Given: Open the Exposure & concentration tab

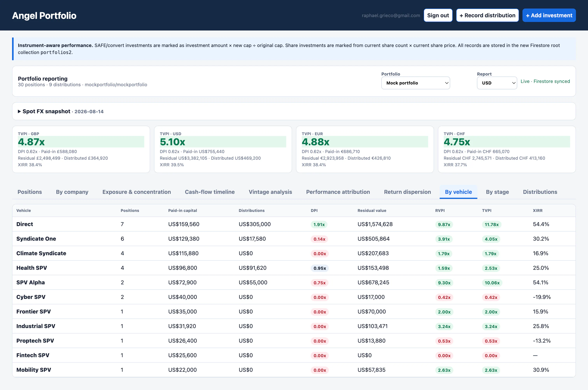Looking at the screenshot, I should 137,192.
